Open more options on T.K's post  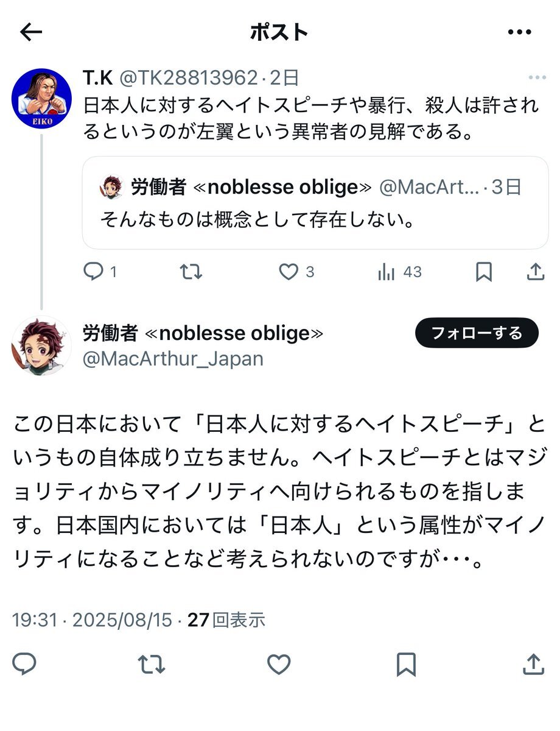[x=537, y=77]
